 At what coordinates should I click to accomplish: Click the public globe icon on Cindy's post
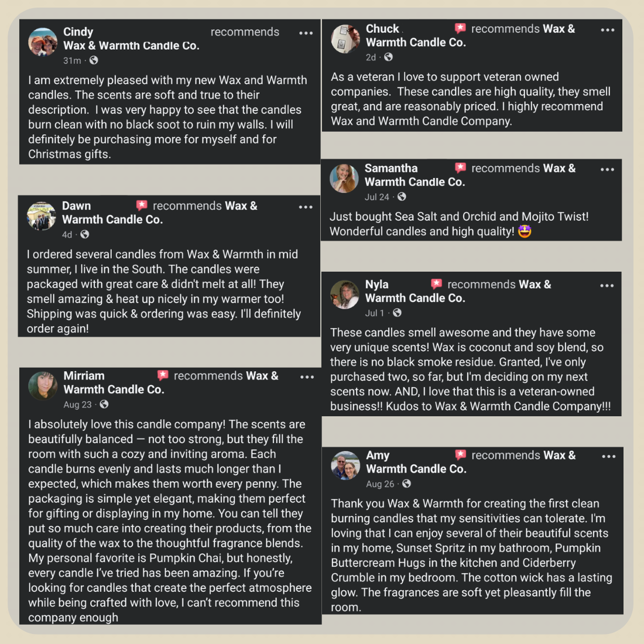pos(94,60)
